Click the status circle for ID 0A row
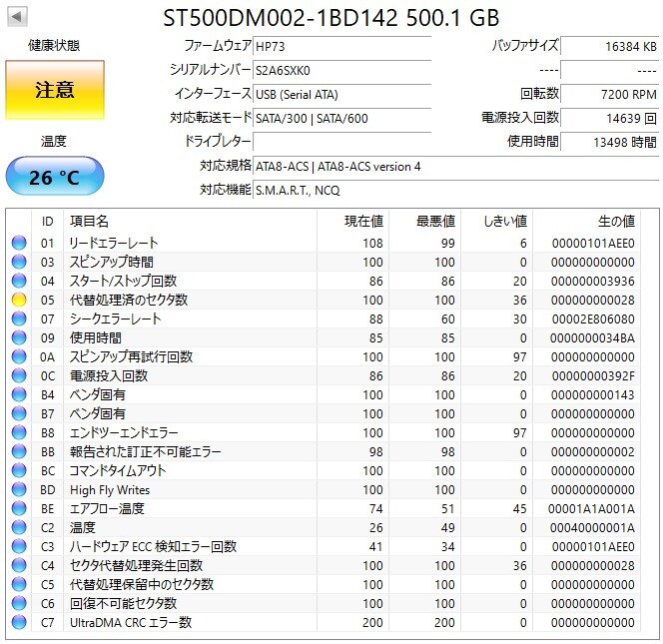The image size is (663, 644). pyautogui.click(x=19, y=356)
